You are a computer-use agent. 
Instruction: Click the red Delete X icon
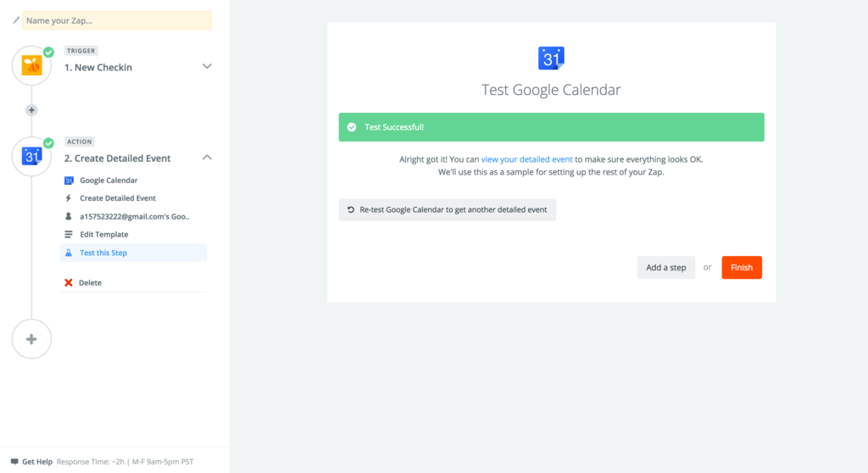(x=69, y=282)
